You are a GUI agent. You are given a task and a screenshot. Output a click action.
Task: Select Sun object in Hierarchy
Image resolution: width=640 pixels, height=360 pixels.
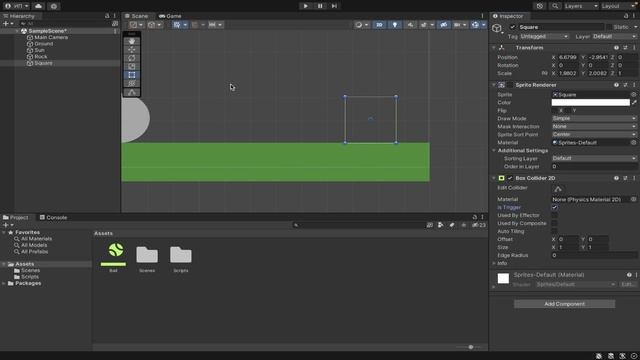tap(40, 50)
